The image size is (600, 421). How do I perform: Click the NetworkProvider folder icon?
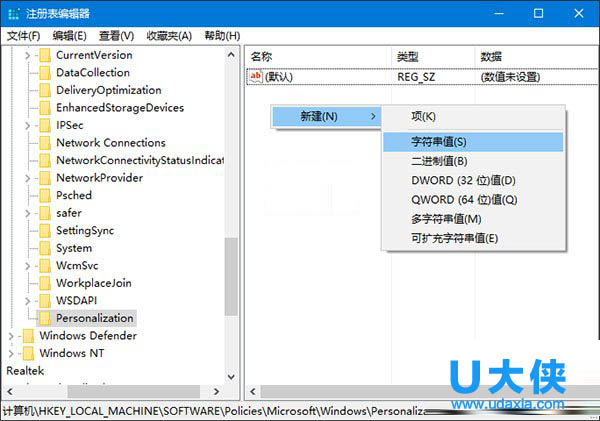click(x=45, y=178)
